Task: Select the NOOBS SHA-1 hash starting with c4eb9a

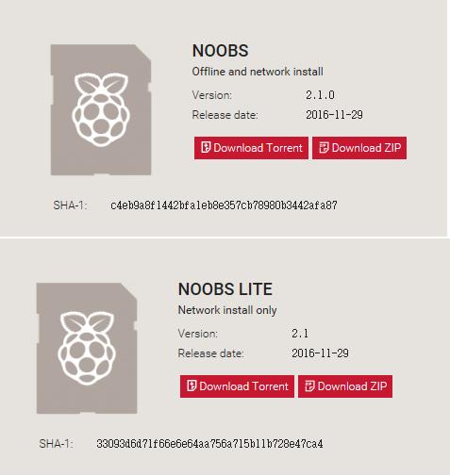Action: 224,205
